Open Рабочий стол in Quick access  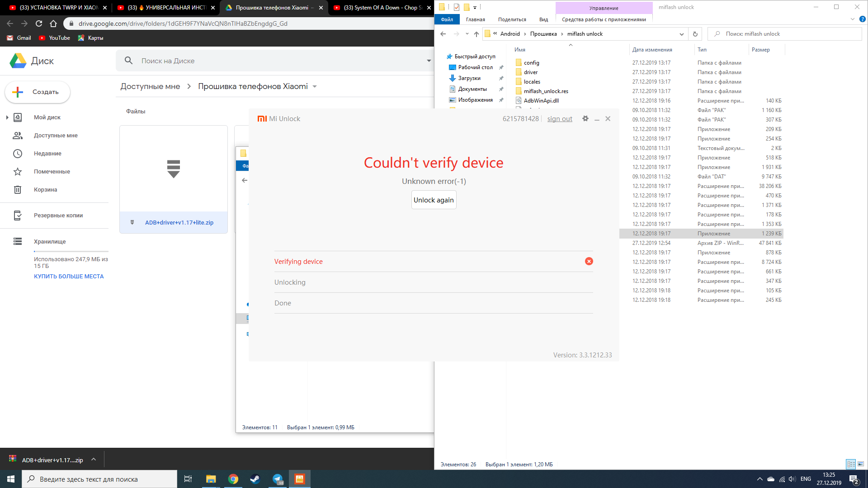pyautogui.click(x=475, y=67)
